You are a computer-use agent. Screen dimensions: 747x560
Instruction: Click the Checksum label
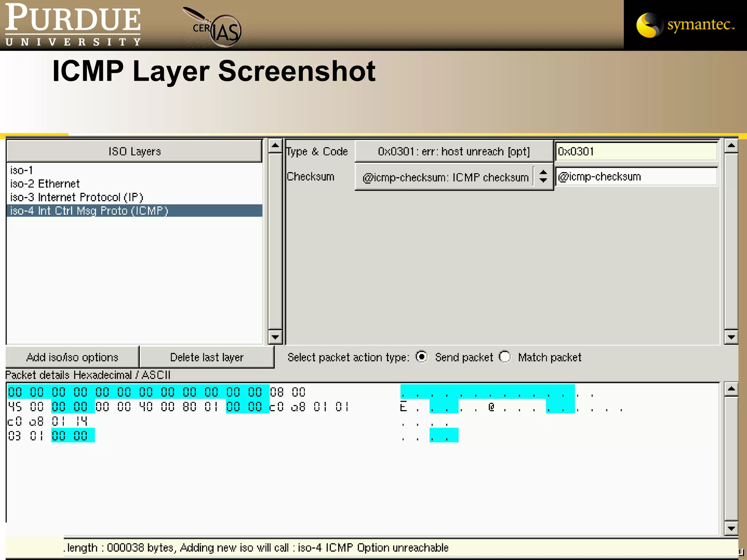310,176
